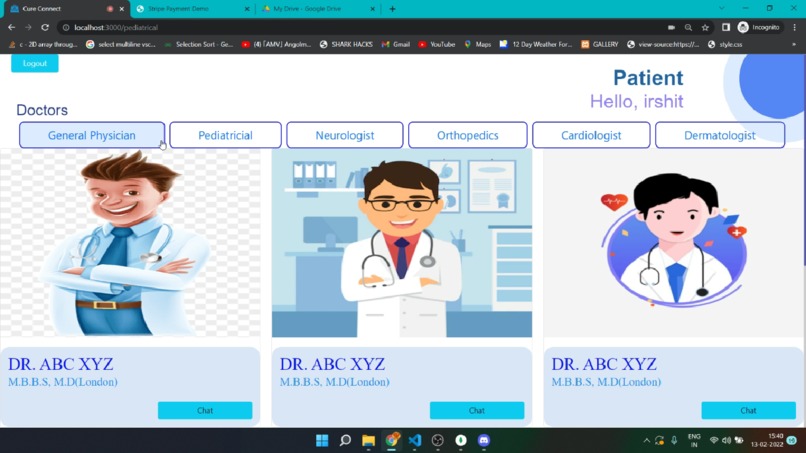This screenshot has width=806, height=453.
Task: Click the middle doctor's Chat button
Action: coord(477,410)
